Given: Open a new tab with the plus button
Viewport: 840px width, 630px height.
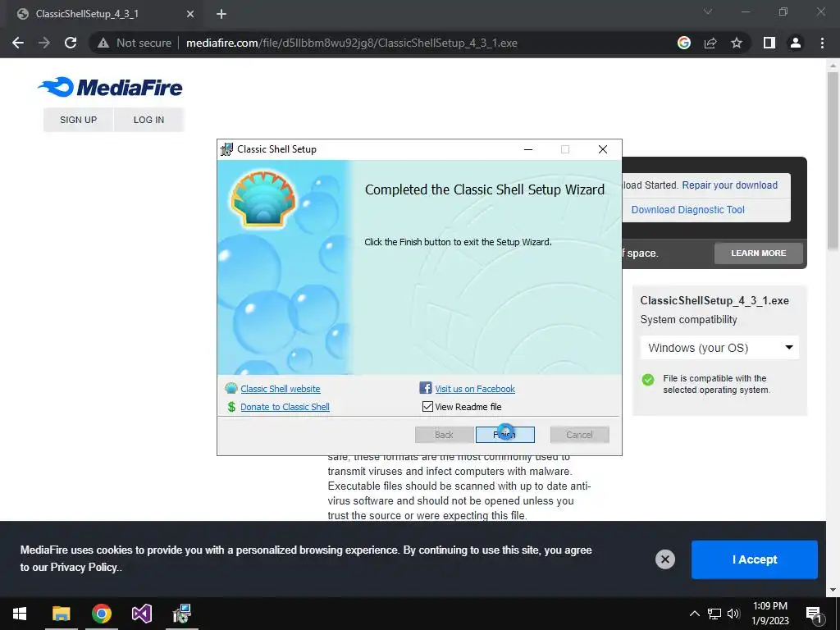Looking at the screenshot, I should point(221,15).
